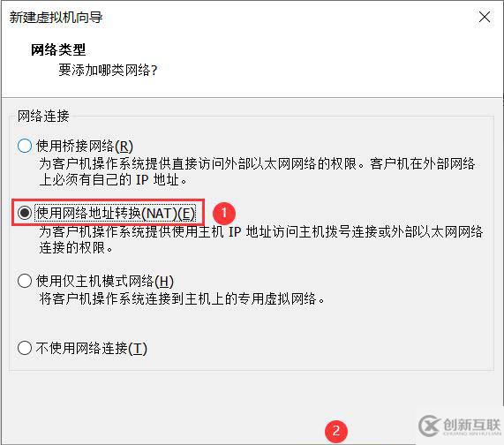Click the host-only 专用虚拟网络 description line
504x445 pixels.
coord(182,298)
